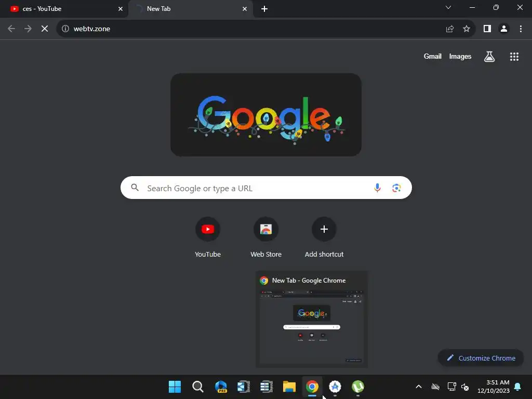
Task: Open Chrome profile avatar
Action: coord(504,29)
